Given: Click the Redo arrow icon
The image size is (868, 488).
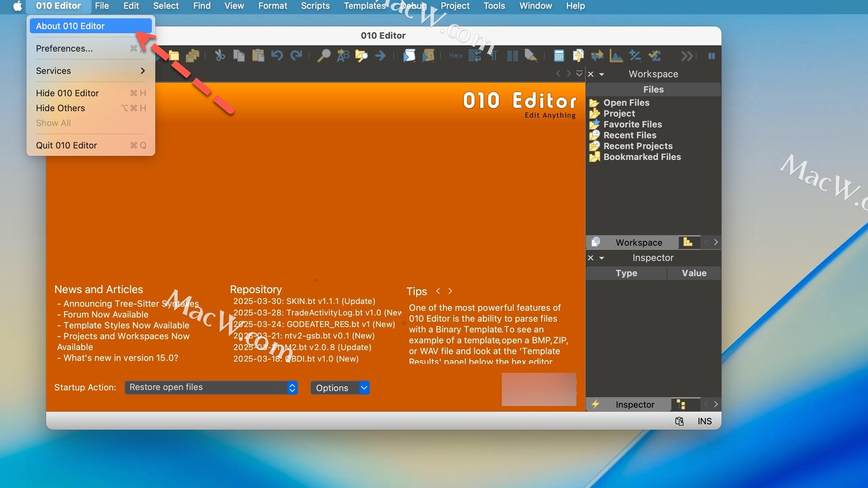Looking at the screenshot, I should coord(296,56).
